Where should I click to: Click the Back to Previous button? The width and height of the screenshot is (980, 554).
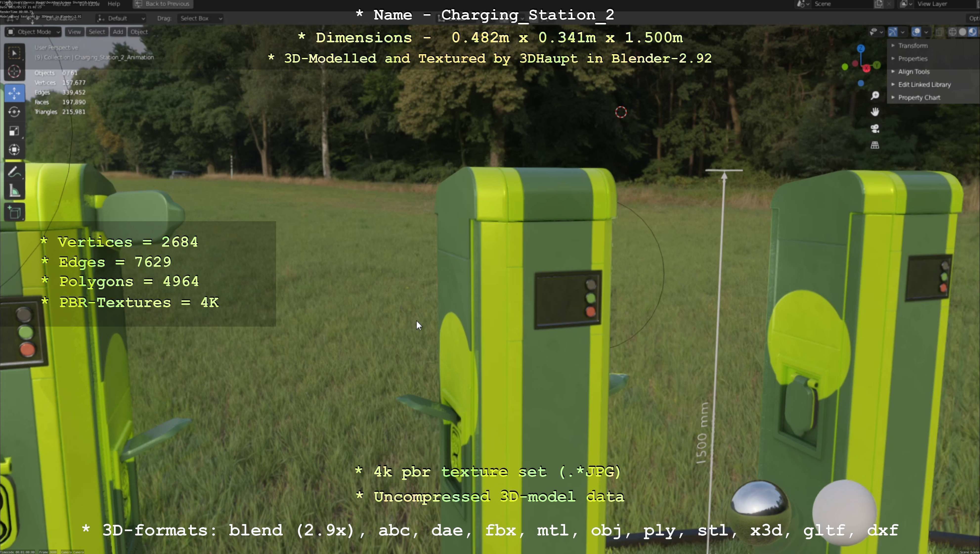[x=163, y=4]
